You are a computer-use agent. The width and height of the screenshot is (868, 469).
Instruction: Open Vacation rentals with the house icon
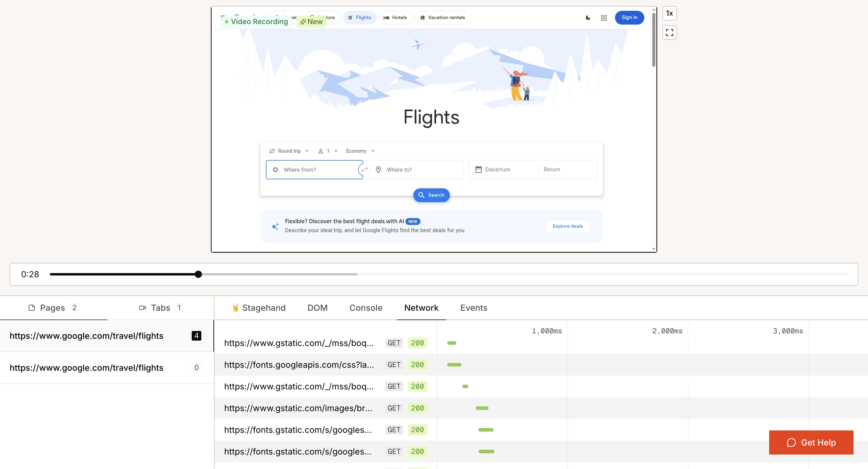pos(442,17)
